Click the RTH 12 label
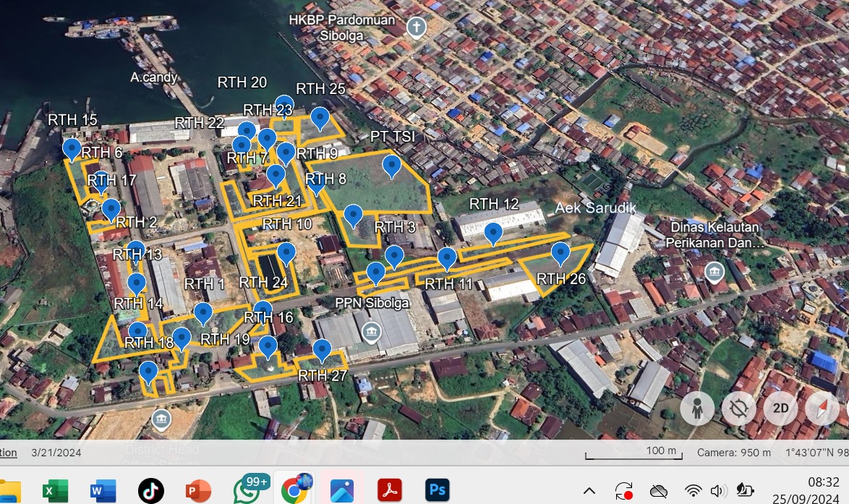The width and height of the screenshot is (849, 504). point(494,204)
